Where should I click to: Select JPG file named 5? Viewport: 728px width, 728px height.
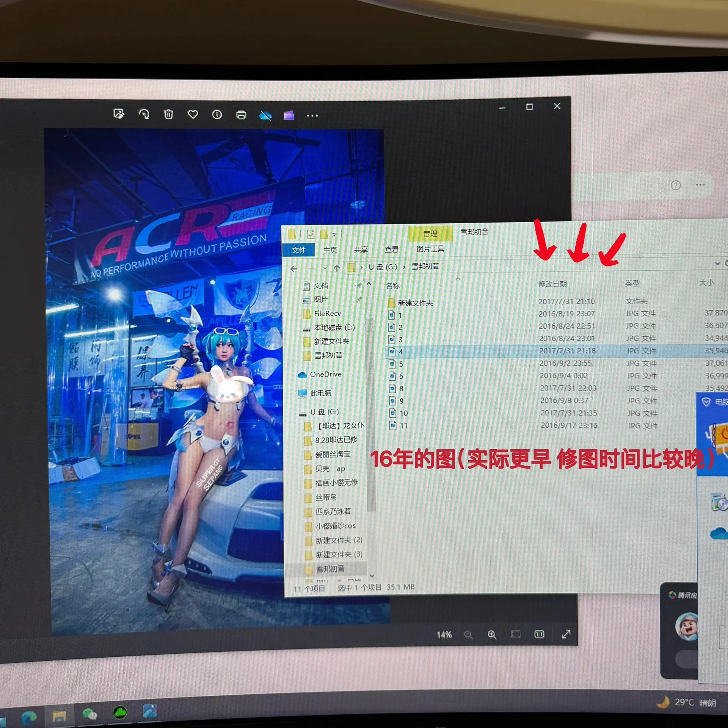coord(401,364)
